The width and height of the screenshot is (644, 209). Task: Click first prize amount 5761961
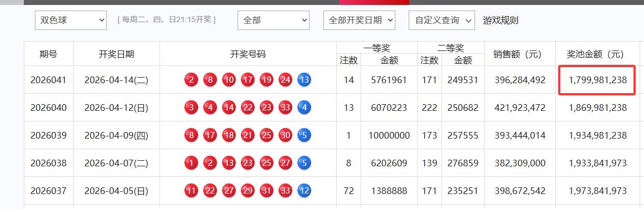389,80
